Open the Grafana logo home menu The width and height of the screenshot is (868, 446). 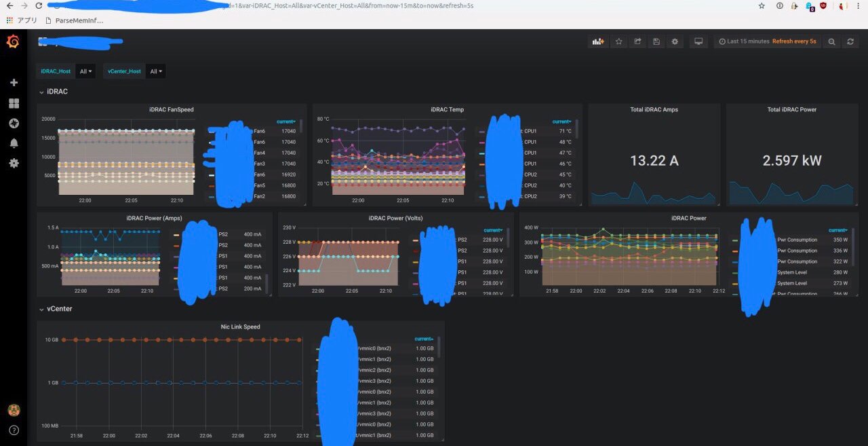tap(13, 42)
